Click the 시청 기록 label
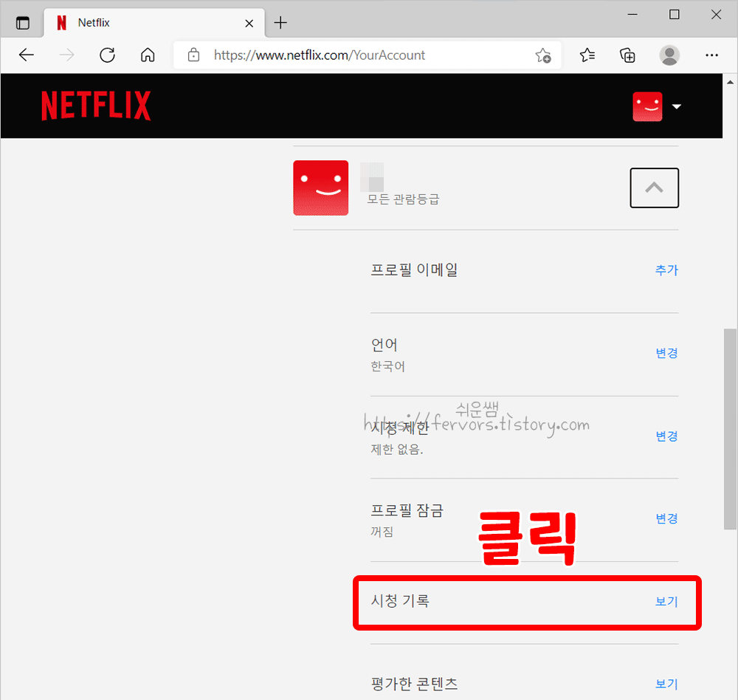Screen dimensions: 738x700 pos(400,601)
